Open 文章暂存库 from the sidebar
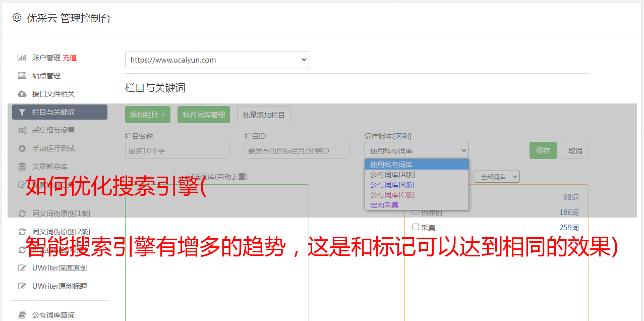 coord(50,167)
